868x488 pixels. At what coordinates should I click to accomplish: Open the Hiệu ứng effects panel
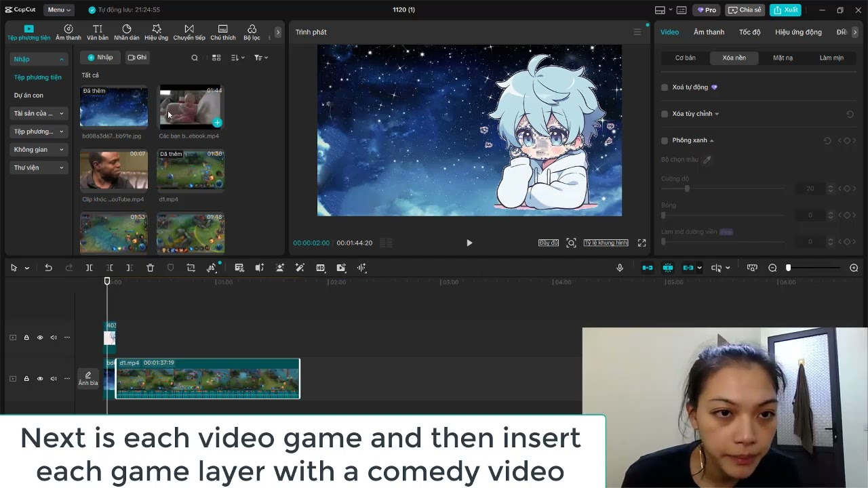(156, 32)
